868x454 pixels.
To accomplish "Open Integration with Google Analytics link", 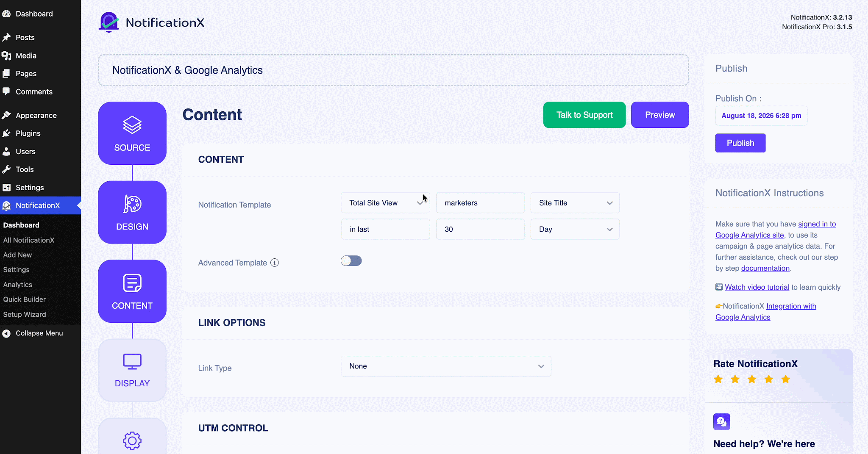I will [766, 312].
